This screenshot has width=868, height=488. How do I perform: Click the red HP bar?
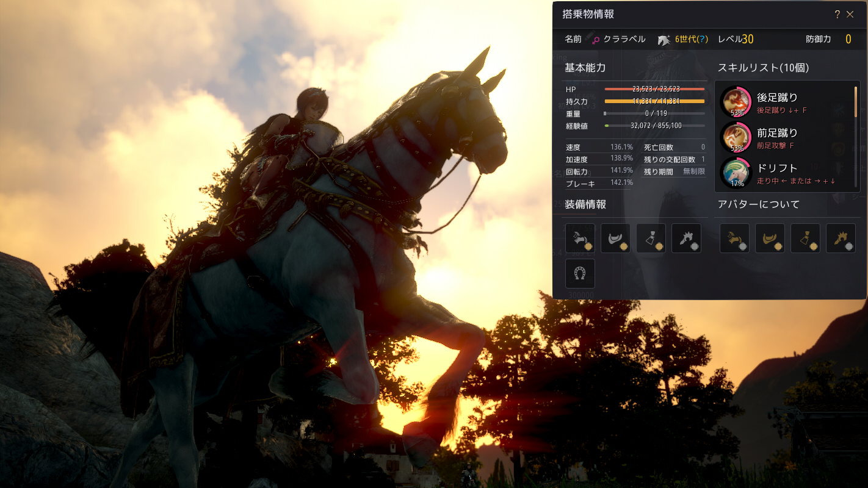point(654,89)
